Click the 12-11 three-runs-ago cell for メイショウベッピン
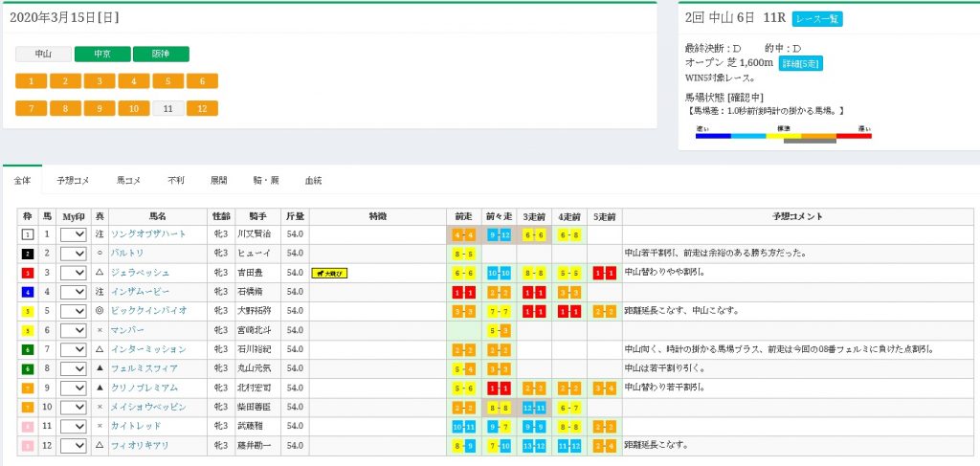 (534, 408)
